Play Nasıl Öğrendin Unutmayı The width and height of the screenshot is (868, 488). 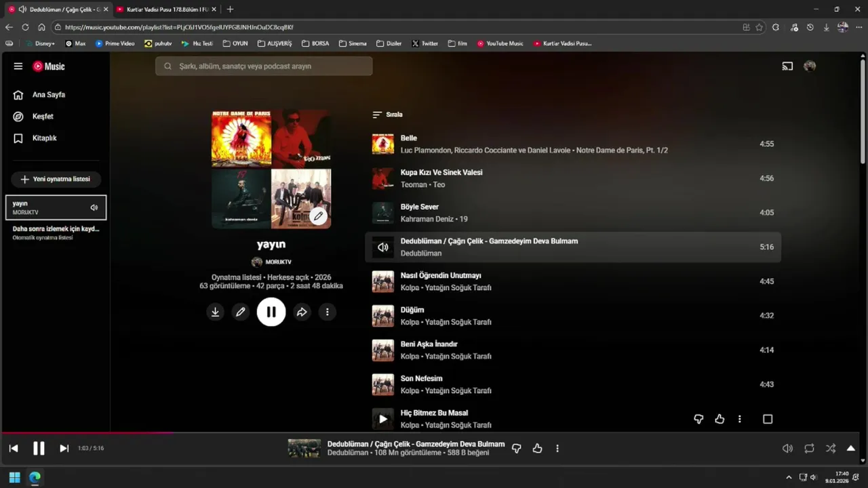point(441,276)
